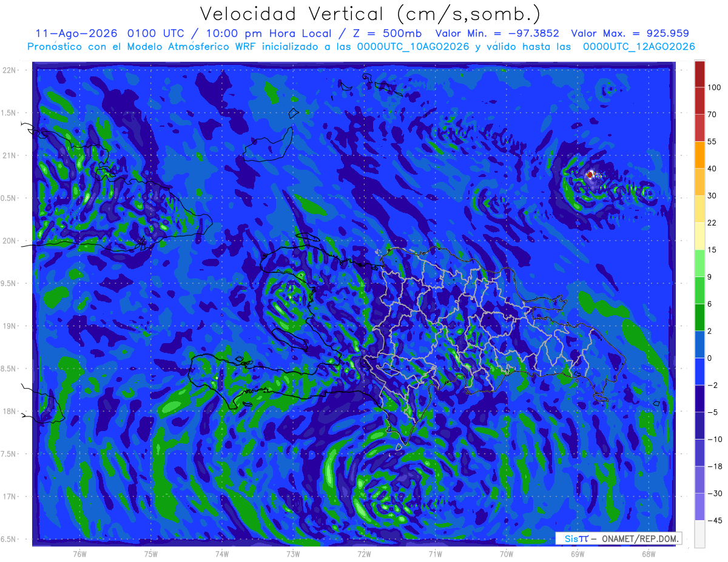Click the colorbar label "55"
This screenshot has height=562, width=728.
[713, 141]
